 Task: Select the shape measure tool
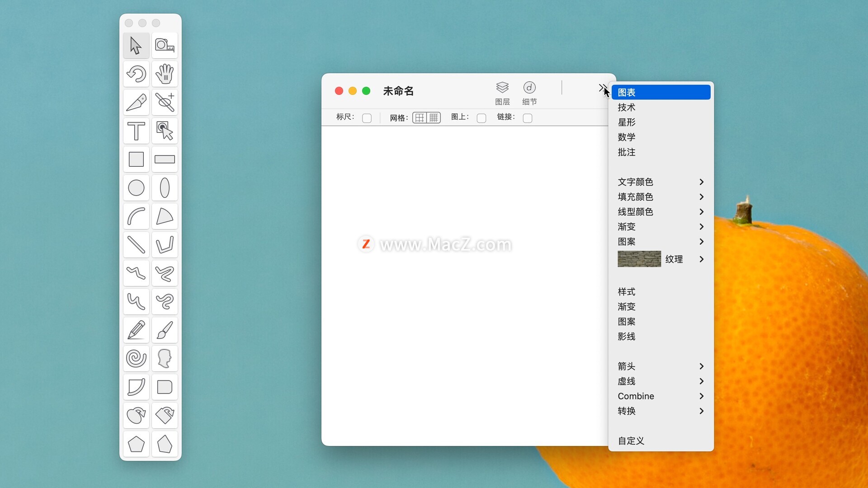click(x=165, y=45)
